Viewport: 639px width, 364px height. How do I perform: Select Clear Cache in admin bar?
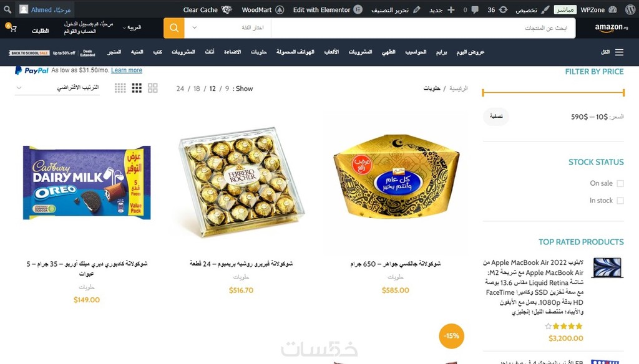207,10
